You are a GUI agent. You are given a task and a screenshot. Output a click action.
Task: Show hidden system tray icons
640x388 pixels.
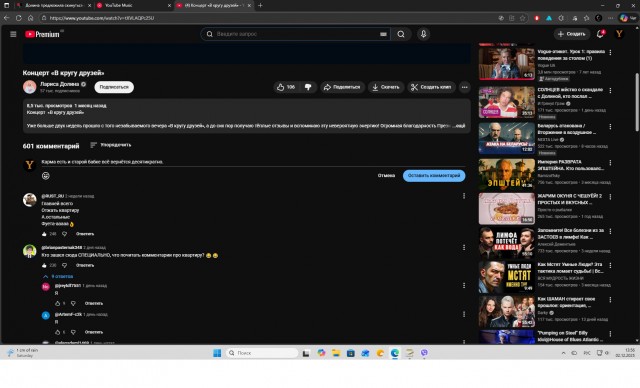click(x=564, y=353)
